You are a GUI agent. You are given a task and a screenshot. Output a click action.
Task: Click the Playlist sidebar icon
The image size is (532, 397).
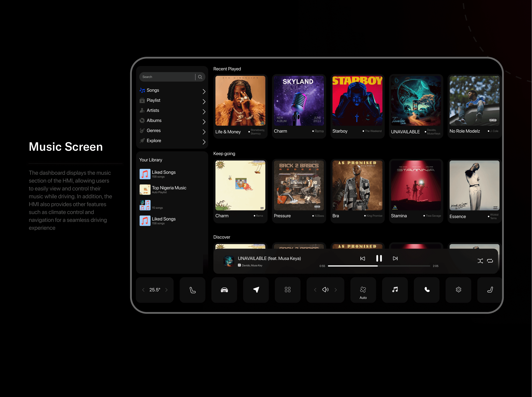pyautogui.click(x=142, y=100)
